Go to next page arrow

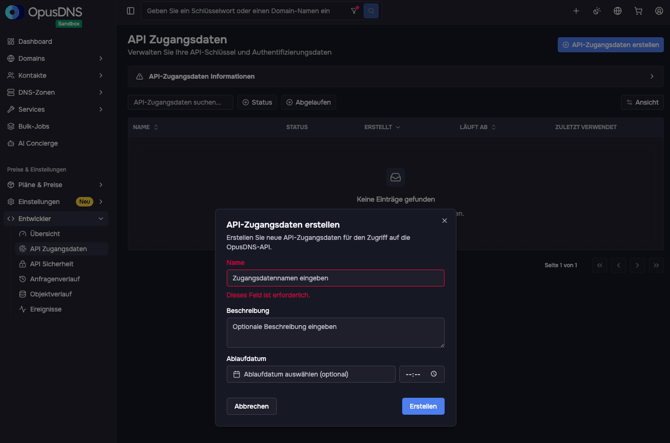pyautogui.click(x=637, y=265)
